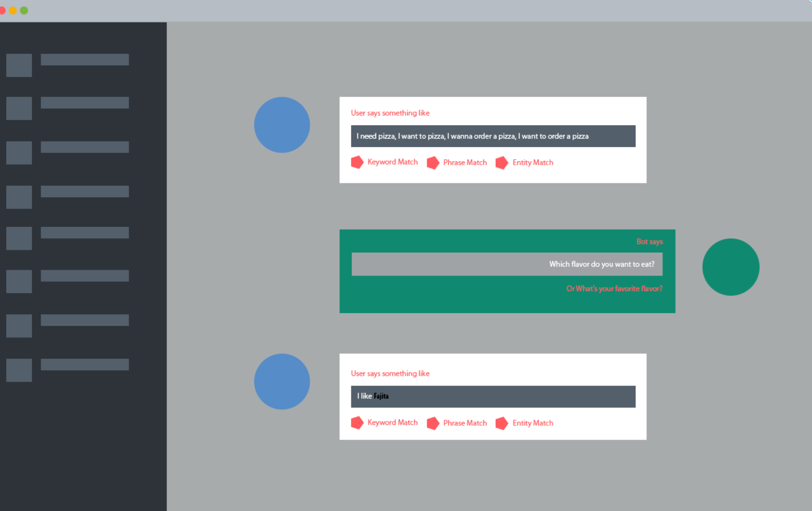Click first 'User says something like' heading
This screenshot has width=812, height=511.
[390, 113]
